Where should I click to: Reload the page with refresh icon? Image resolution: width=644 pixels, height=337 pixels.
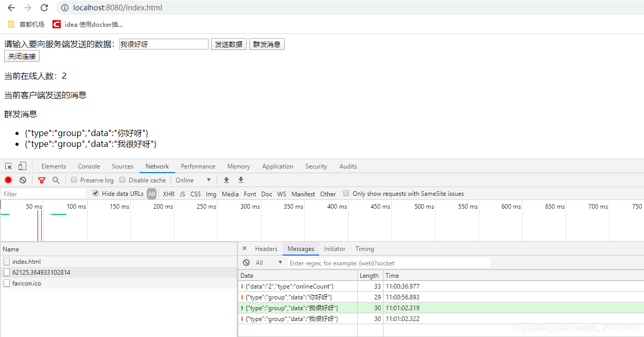[44, 8]
